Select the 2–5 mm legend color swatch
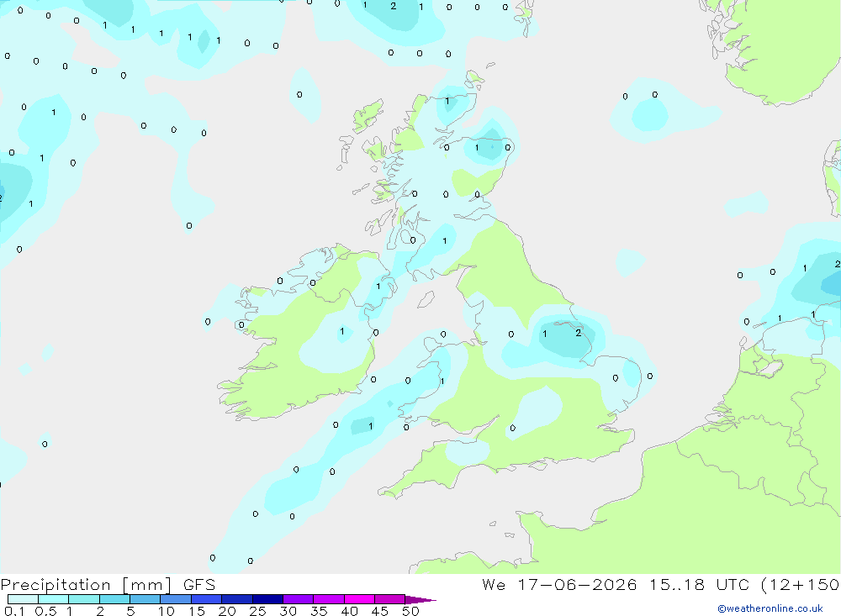 pos(114,599)
